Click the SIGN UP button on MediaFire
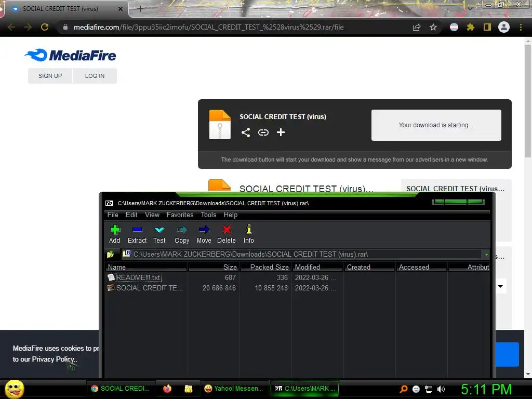532x399 pixels. point(50,76)
